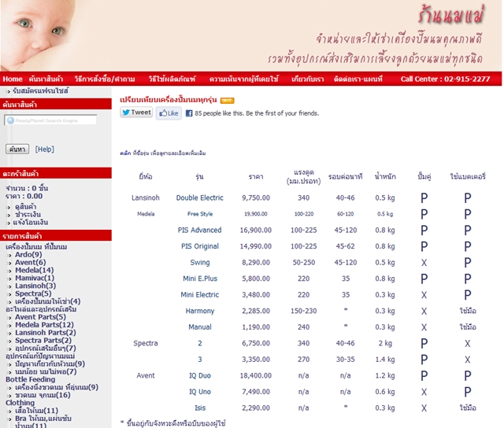Click แจ้งโอนเงิน in the cart panel
504x428 pixels.
pyautogui.click(x=30, y=222)
